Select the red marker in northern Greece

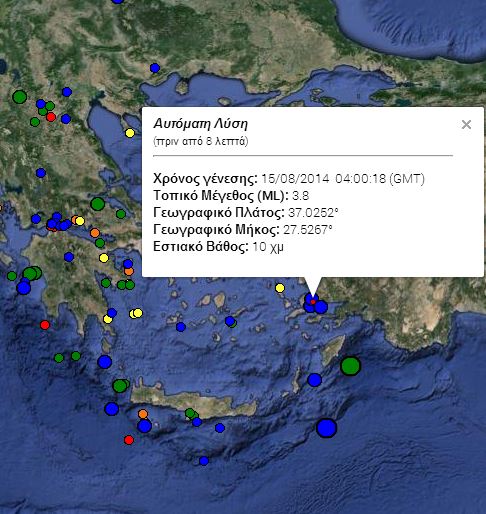51,117
